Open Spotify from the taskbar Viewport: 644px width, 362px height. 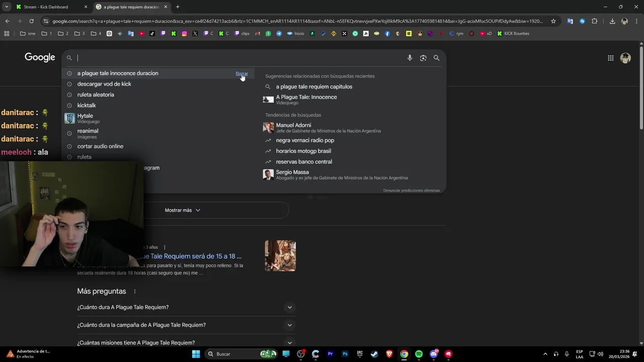click(419, 354)
